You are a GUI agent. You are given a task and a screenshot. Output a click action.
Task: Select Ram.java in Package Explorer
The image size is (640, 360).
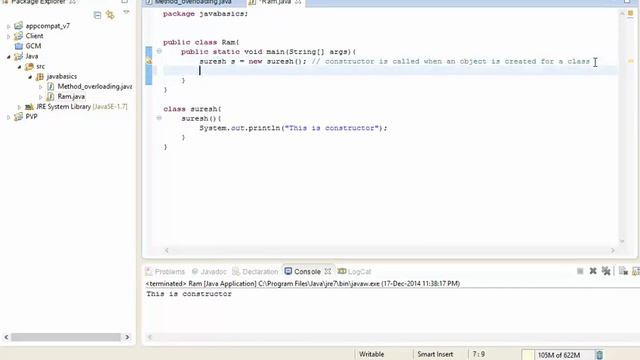pyautogui.click(x=71, y=96)
